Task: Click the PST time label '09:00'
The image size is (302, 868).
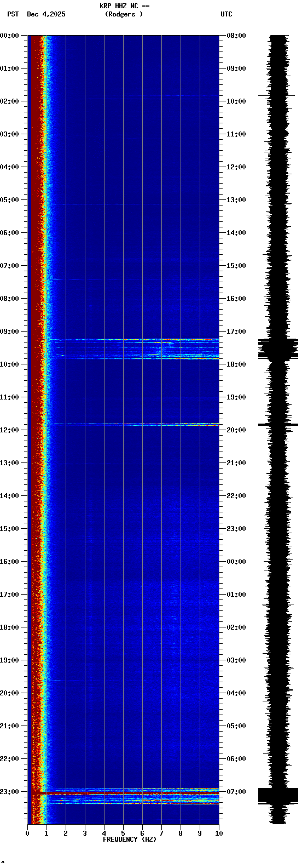Action: tap(9, 332)
